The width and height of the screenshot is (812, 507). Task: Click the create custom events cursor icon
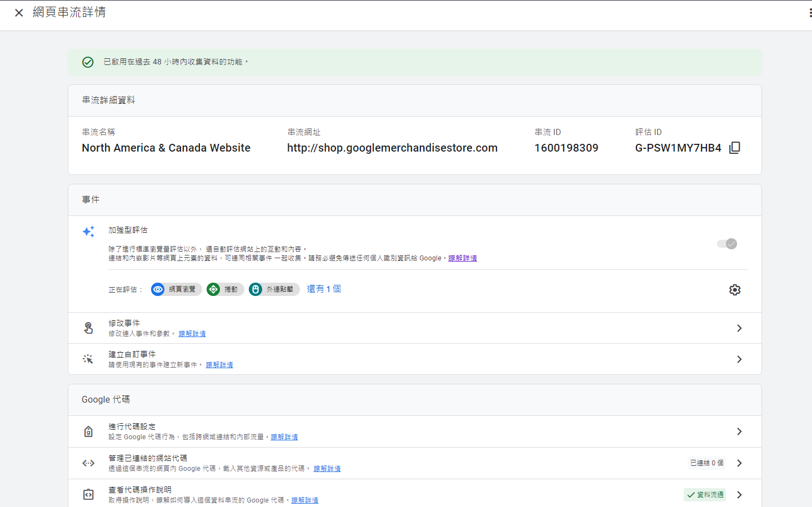click(x=88, y=359)
